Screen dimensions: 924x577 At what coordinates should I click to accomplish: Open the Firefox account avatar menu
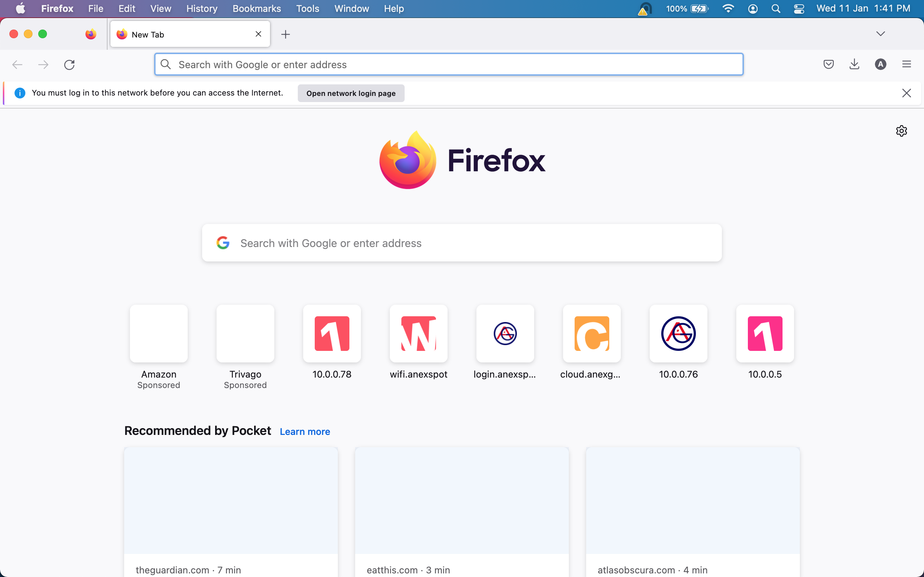pyautogui.click(x=880, y=65)
